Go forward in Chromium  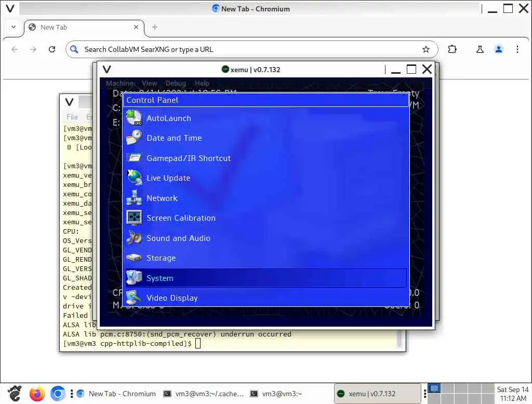tap(33, 49)
